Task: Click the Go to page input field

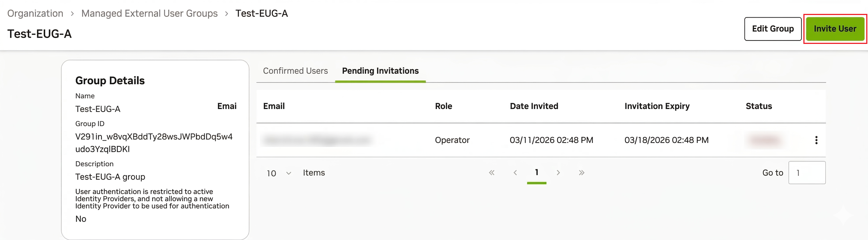Action: [807, 172]
